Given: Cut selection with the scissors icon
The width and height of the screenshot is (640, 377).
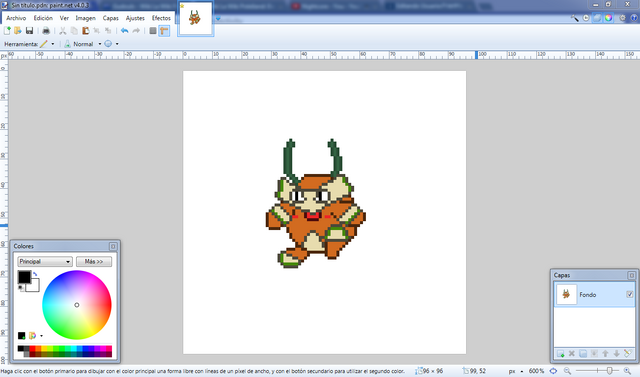Looking at the screenshot, I should pyautogui.click(x=62, y=31).
